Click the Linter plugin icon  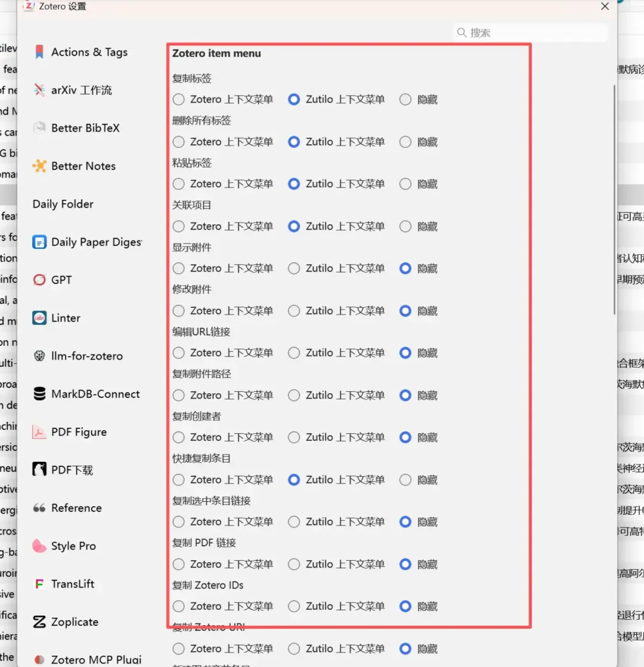39,318
